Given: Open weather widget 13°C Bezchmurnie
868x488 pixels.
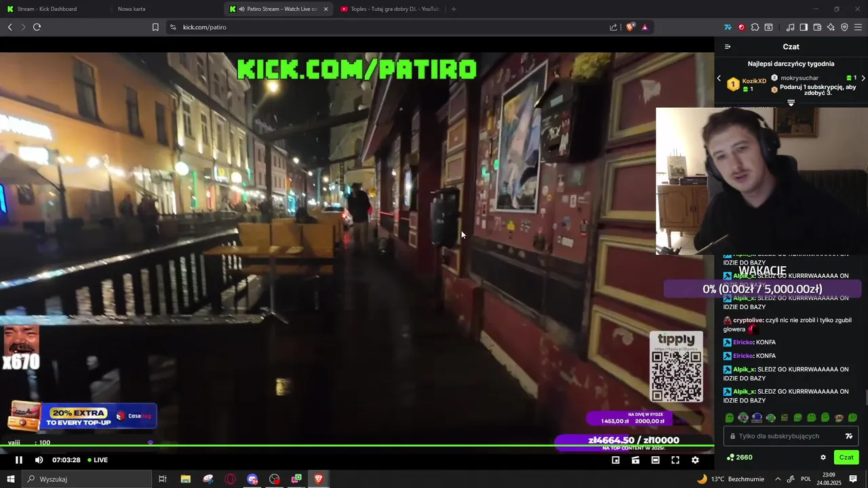Looking at the screenshot, I should pyautogui.click(x=730, y=479).
